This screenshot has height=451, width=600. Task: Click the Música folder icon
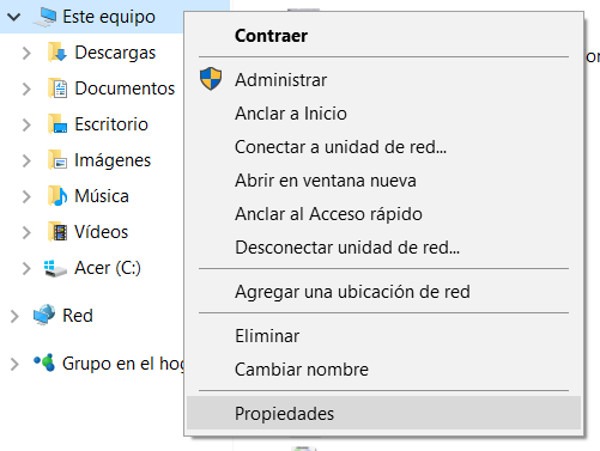click(58, 196)
